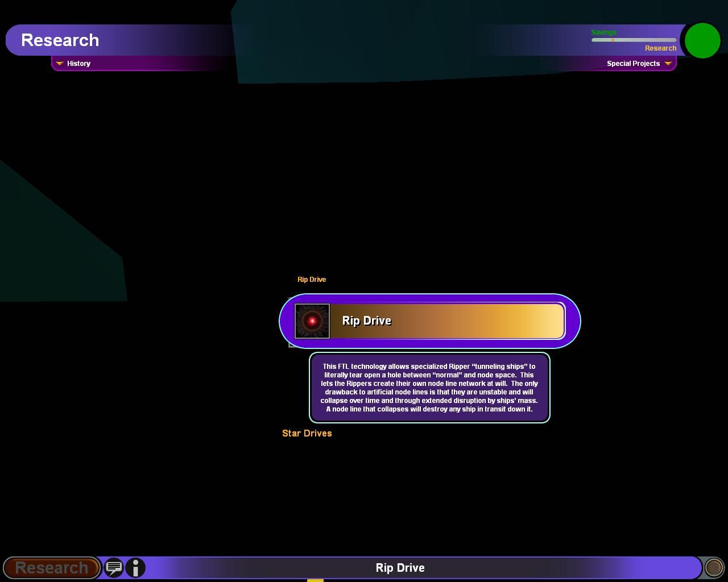The width and height of the screenshot is (728, 582).
Task: Click the round brown button at bottom right
Action: pos(713,567)
